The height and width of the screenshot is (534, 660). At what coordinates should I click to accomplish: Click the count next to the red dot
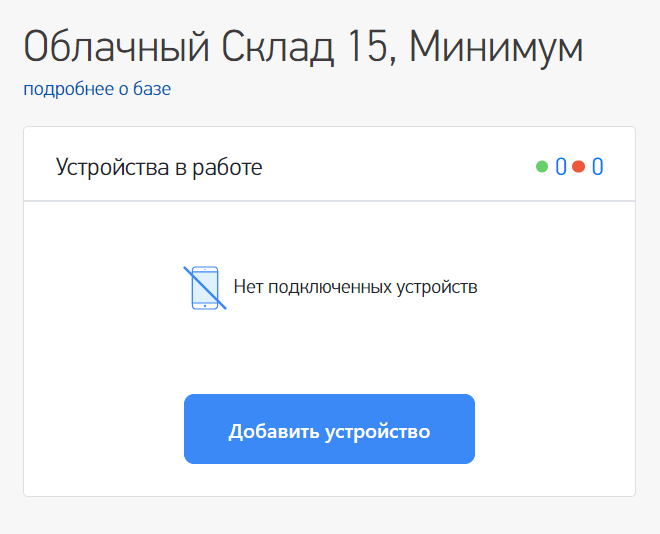[x=598, y=167]
